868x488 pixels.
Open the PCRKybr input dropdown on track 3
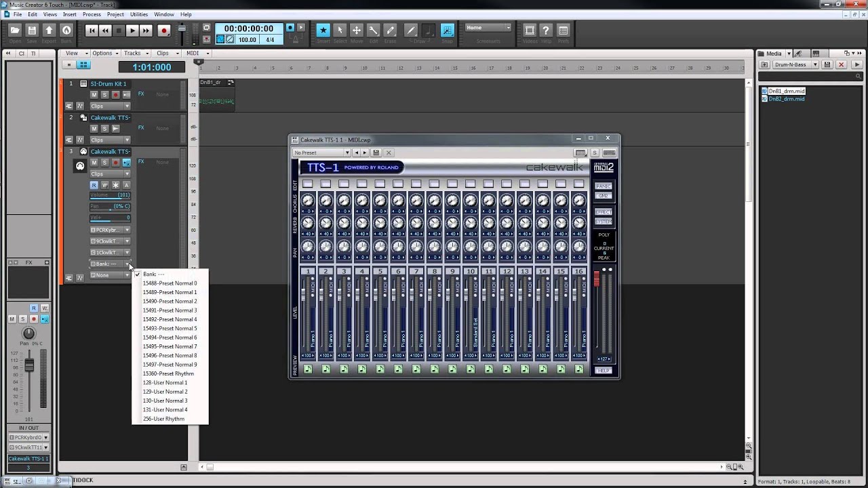[x=110, y=230]
